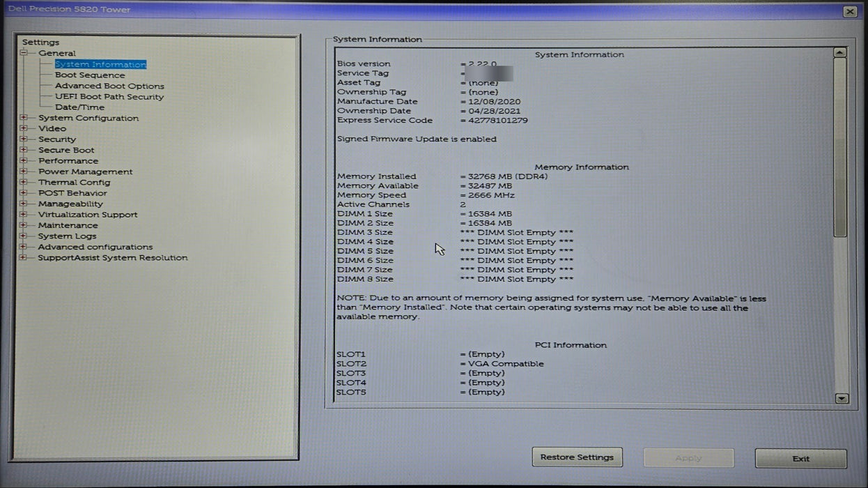Select the System Configuration label
The image size is (868, 488).
[x=88, y=118]
